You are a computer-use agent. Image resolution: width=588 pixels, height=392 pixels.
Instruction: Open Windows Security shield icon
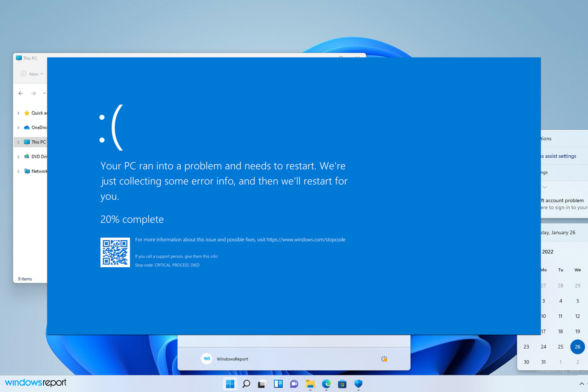click(x=358, y=384)
